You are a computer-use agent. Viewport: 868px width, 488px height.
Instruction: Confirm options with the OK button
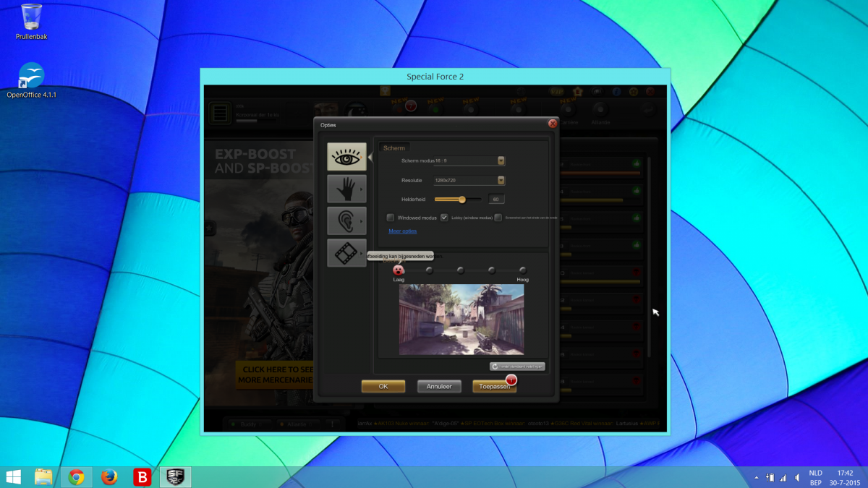tap(383, 387)
